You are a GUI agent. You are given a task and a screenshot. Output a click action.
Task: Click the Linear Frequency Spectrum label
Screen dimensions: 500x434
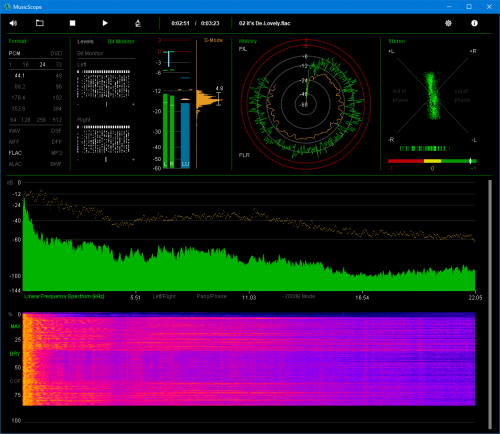pyautogui.click(x=64, y=296)
